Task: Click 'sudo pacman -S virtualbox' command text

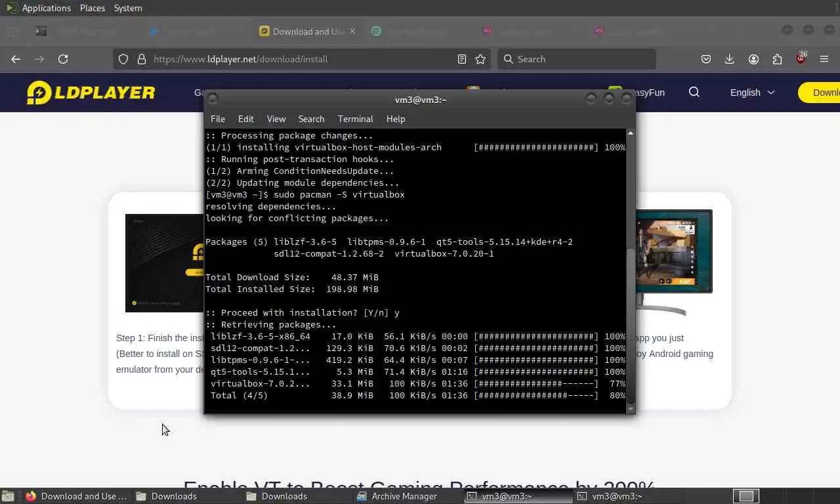Action: click(339, 194)
